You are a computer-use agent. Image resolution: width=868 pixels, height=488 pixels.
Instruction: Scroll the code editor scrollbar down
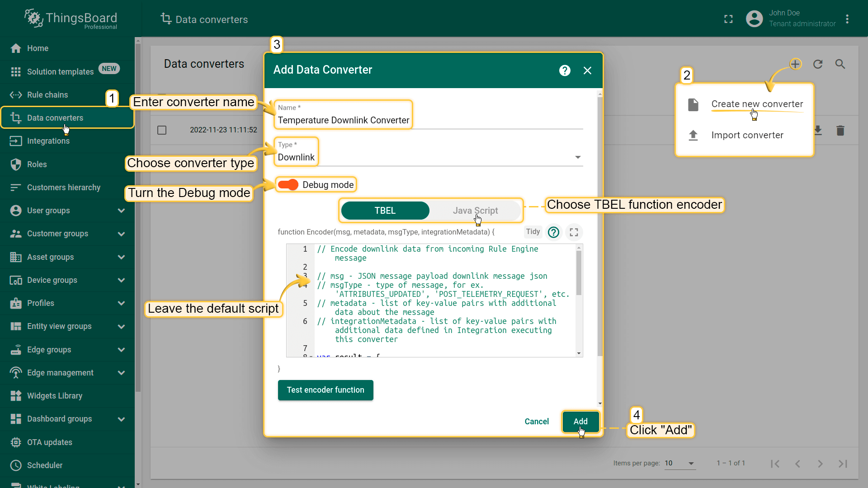pos(579,353)
